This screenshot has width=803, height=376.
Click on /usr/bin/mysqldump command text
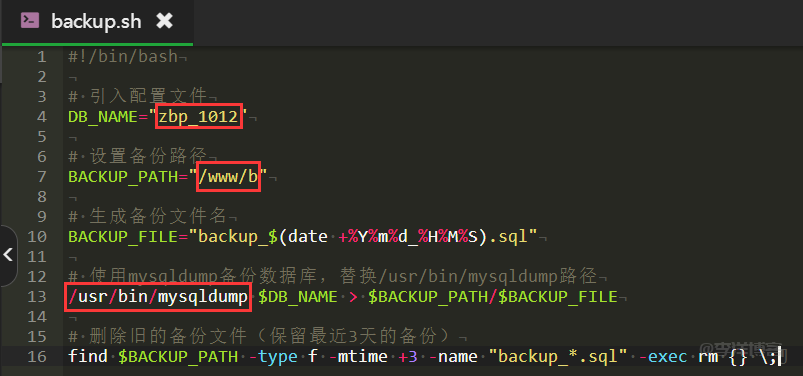(158, 297)
